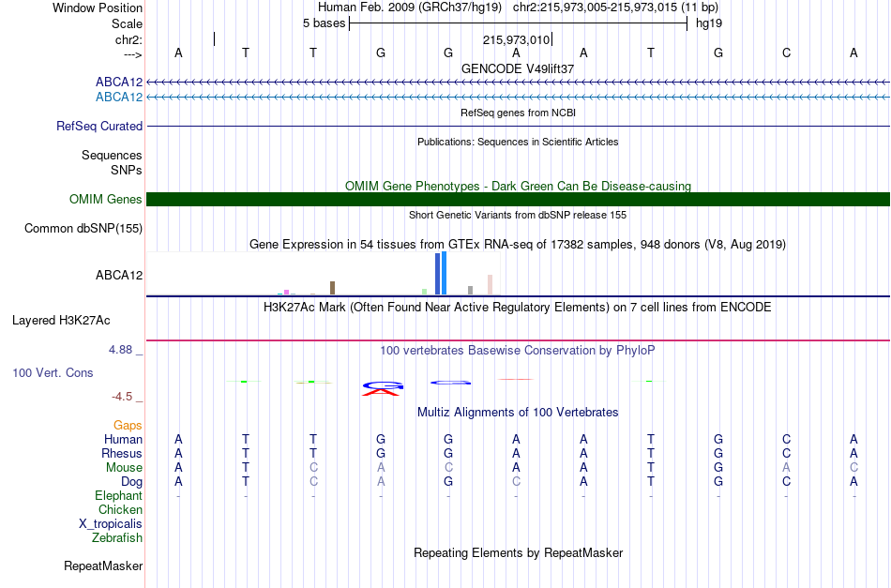Click the -4.5 PhyloP lower scale value
The image size is (891, 588).
[x=122, y=397]
